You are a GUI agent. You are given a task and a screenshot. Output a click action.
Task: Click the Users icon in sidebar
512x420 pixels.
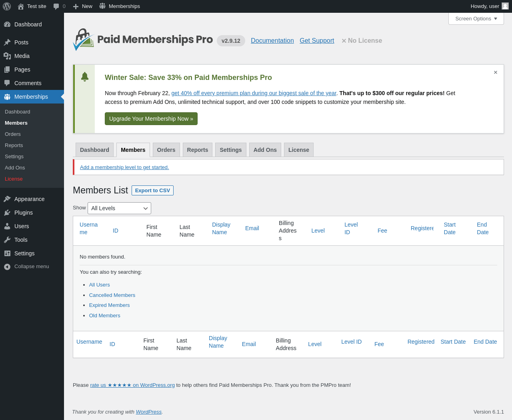tap(7, 226)
